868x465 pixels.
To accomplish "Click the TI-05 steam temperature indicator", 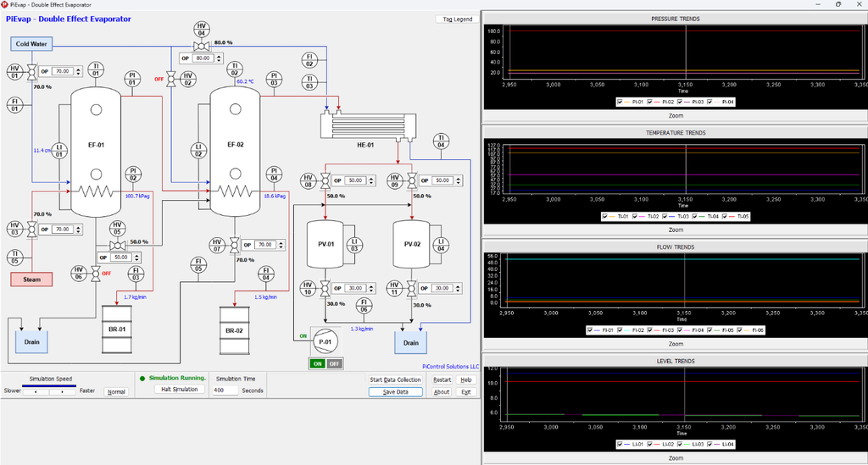I will 15,257.
